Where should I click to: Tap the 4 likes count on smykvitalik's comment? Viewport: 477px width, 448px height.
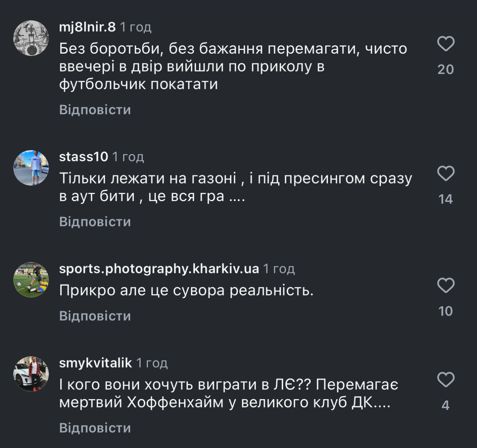446,405
